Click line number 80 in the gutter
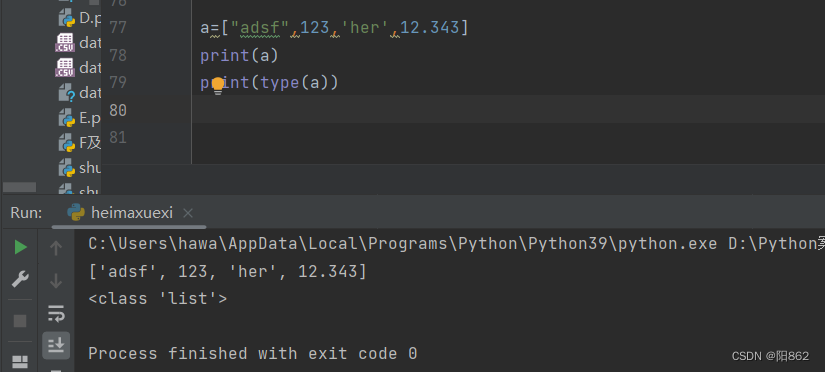This screenshot has width=825, height=372. 118,109
